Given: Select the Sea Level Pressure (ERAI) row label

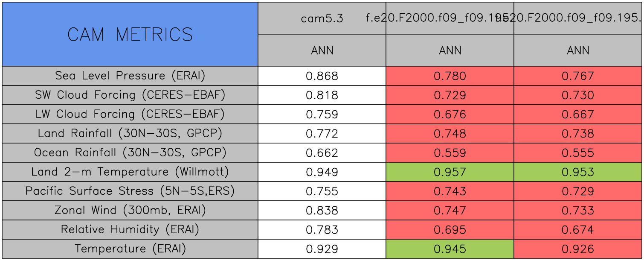Looking at the screenshot, I should point(130,76).
